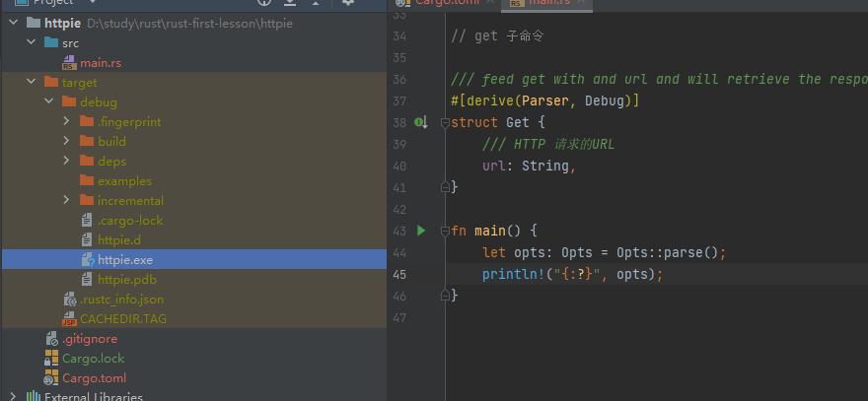Image resolution: width=868 pixels, height=401 pixels.
Task: Collapse the debug folder chevron
Action: click(x=49, y=101)
